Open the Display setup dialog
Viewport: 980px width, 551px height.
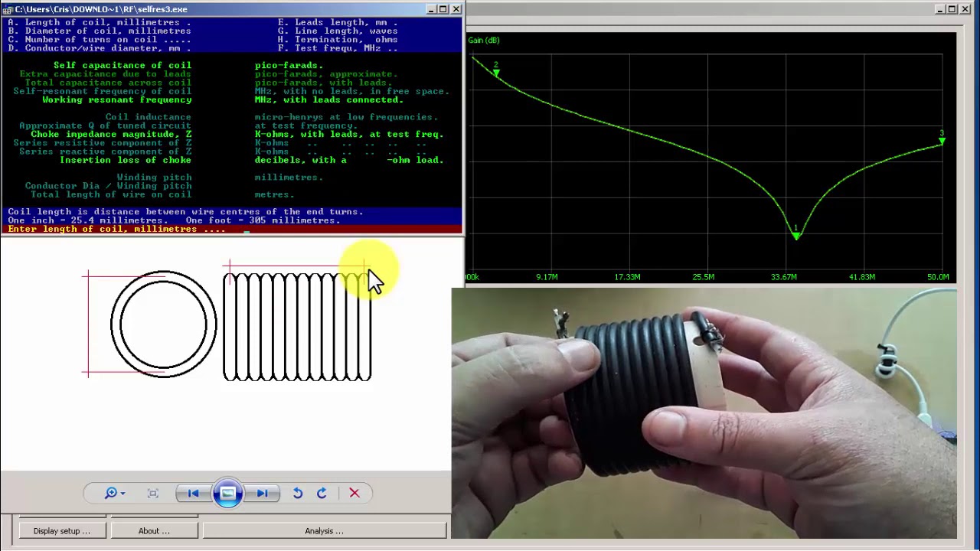(x=61, y=530)
